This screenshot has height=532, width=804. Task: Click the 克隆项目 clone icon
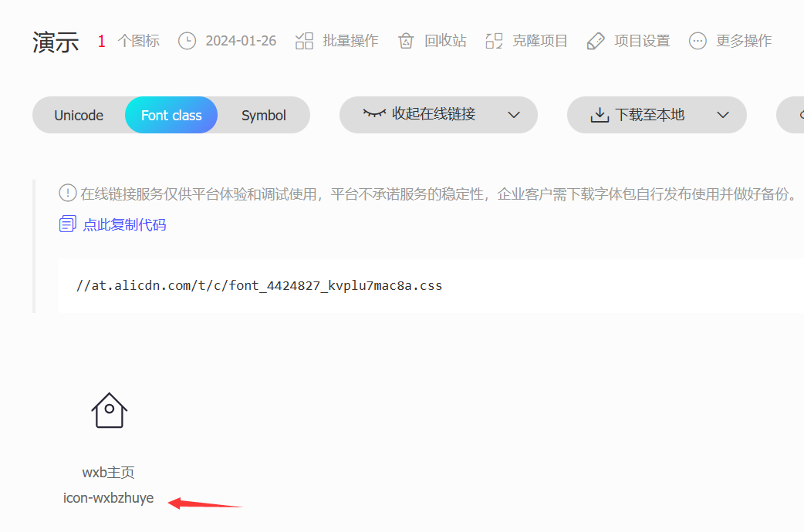point(494,41)
